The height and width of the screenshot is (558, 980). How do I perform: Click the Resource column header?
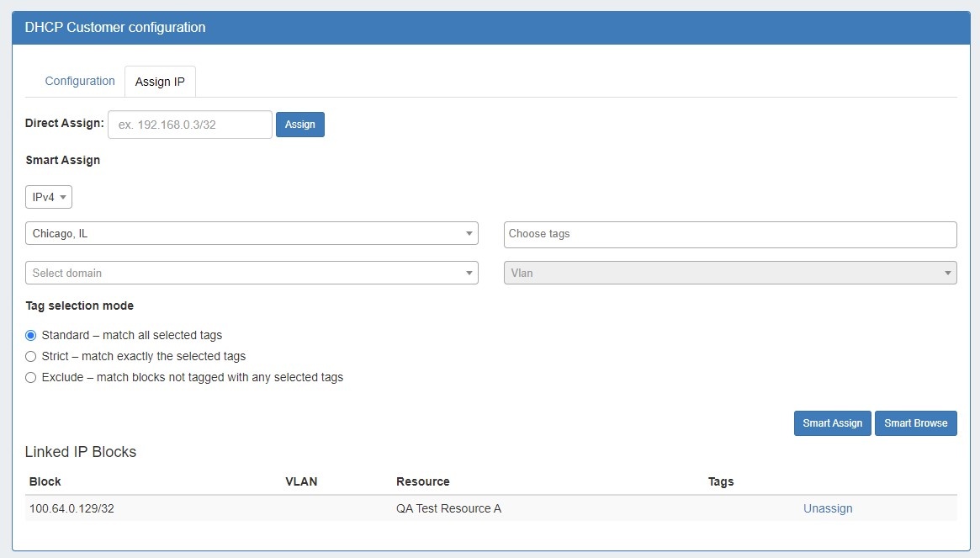click(422, 481)
